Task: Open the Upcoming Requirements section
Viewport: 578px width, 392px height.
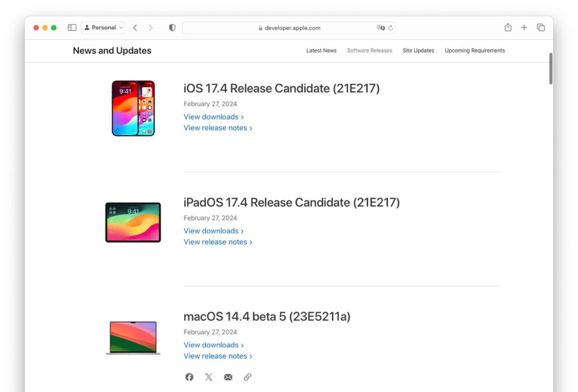Action: pyautogui.click(x=475, y=50)
